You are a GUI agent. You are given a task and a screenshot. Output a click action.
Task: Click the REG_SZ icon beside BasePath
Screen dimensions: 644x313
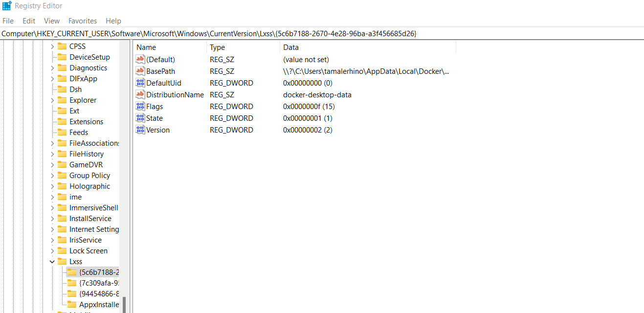click(140, 71)
